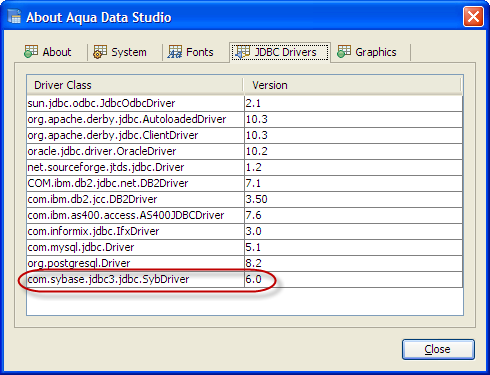Select the com.sybase.jdbc3.jdbc.SybDriver row
This screenshot has height=375, width=490.
(245, 279)
